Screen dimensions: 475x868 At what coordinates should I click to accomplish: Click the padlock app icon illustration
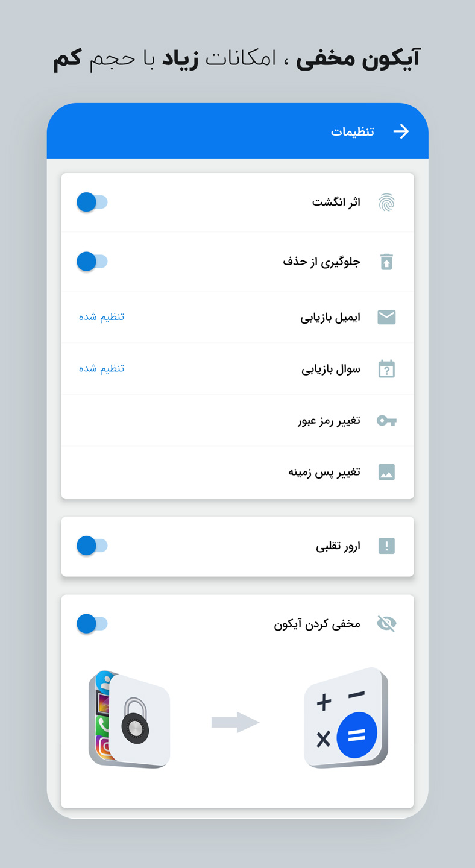tap(136, 722)
